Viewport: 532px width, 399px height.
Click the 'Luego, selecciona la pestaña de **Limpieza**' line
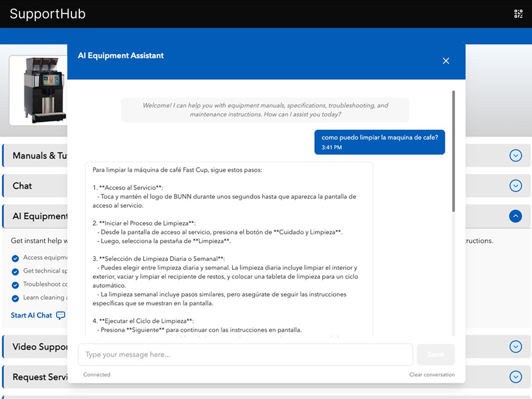[164, 241]
